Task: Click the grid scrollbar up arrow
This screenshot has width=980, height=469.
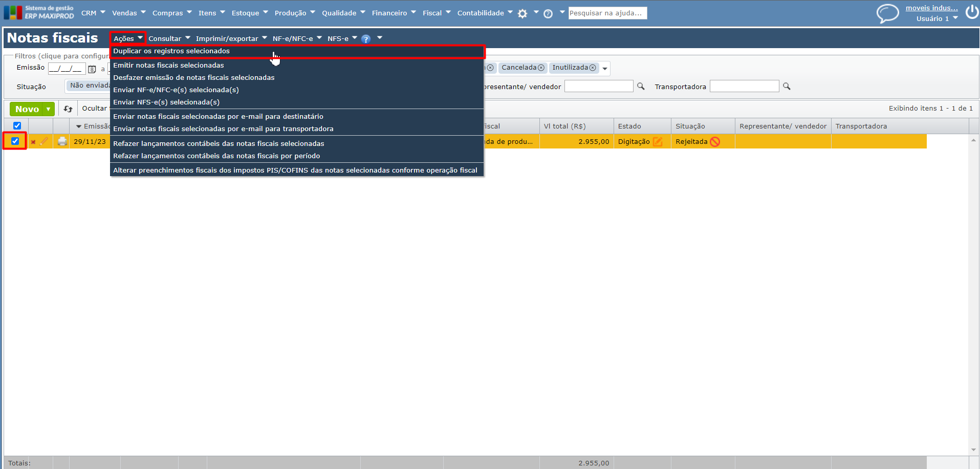Action: (973, 140)
